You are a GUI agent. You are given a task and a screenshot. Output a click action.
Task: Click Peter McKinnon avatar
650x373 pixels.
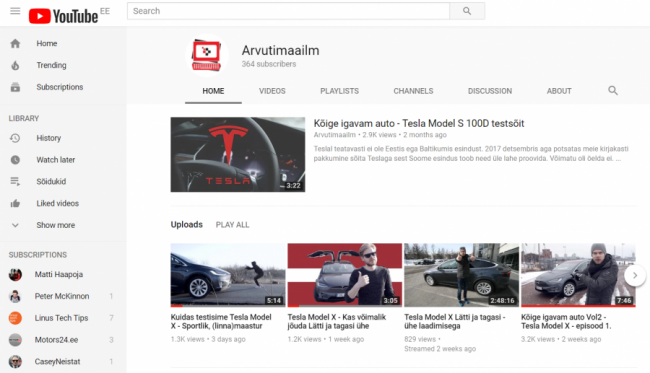coord(15,296)
